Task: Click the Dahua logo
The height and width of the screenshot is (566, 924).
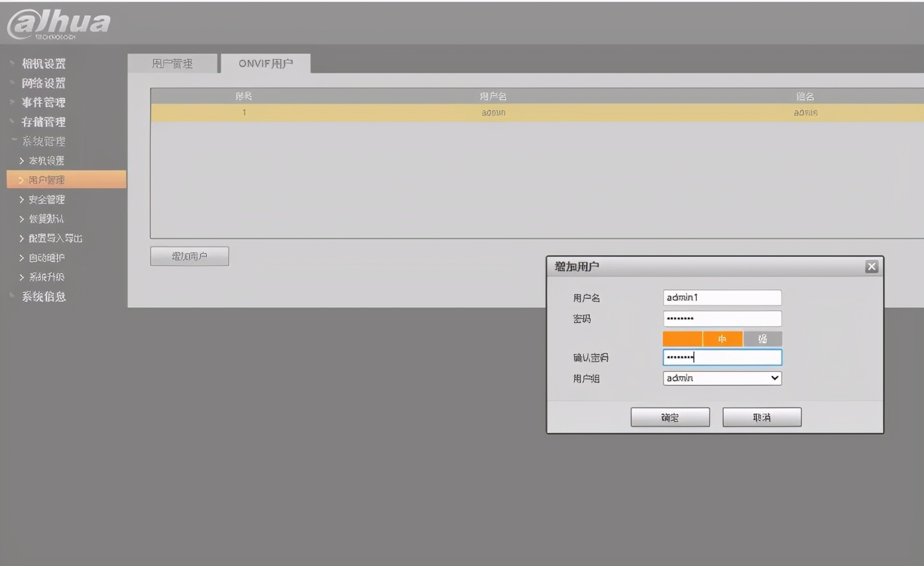Action: (x=58, y=25)
